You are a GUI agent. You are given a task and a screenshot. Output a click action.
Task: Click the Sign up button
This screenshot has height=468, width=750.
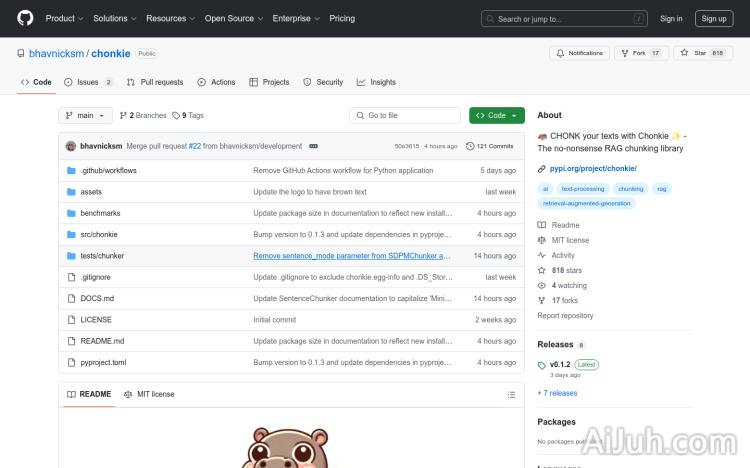point(714,18)
